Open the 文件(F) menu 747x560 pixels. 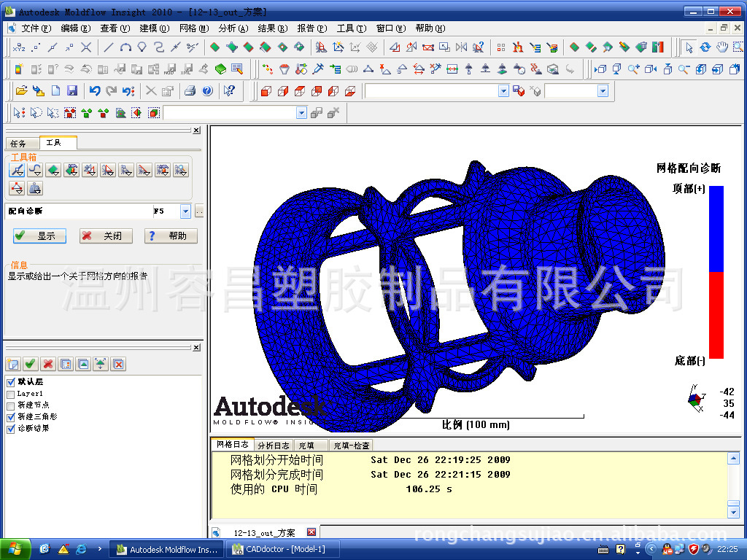(x=36, y=28)
